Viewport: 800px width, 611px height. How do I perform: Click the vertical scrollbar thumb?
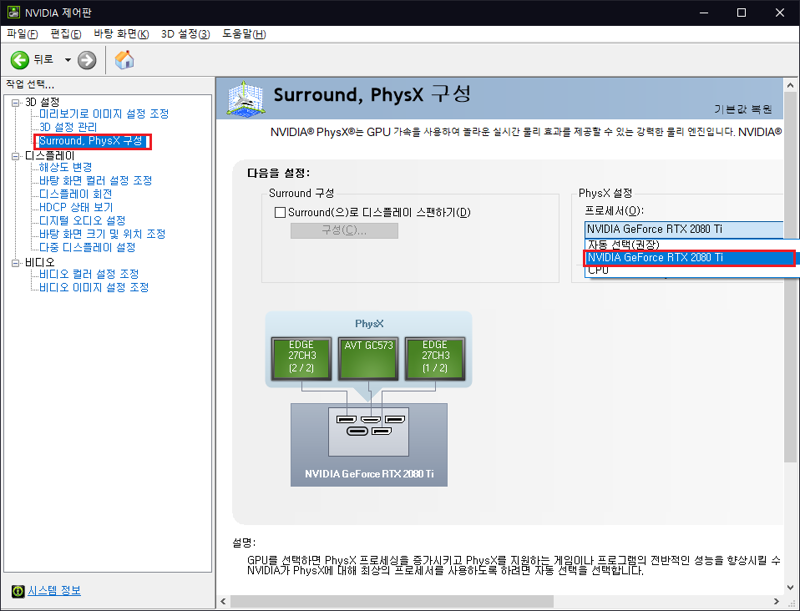790,277
